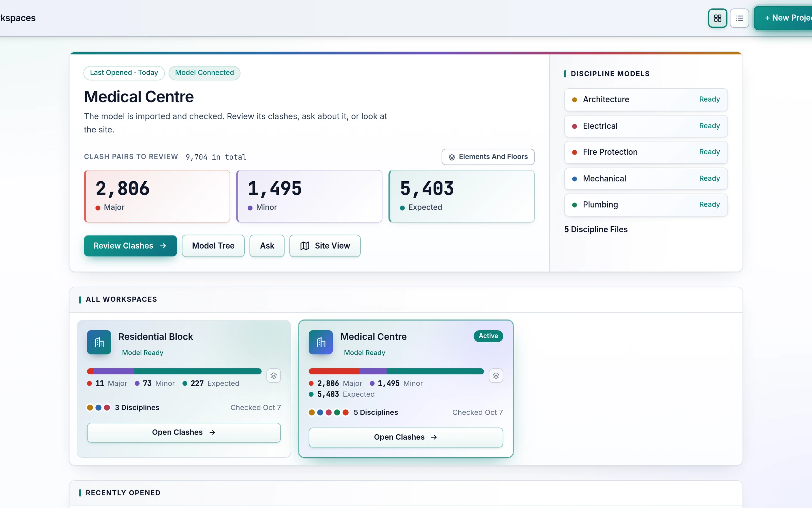Viewport: 812px width, 508px height.
Task: Click the Ask button
Action: [x=267, y=246]
